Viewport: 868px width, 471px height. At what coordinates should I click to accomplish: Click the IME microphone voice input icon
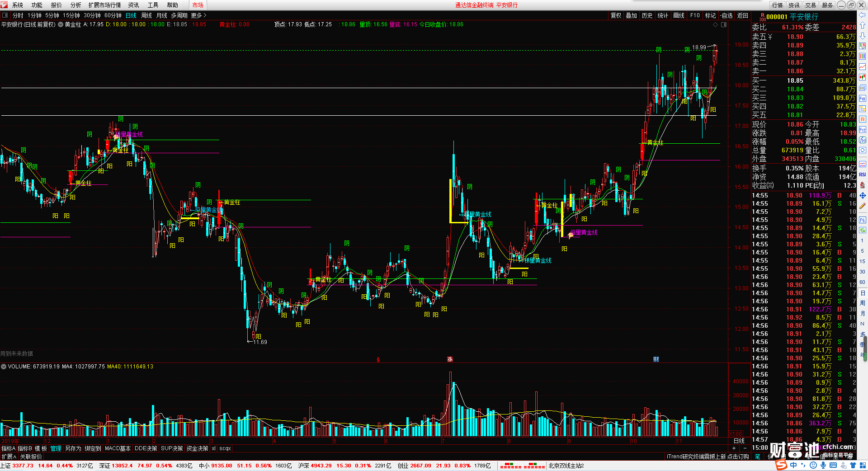coord(823,465)
